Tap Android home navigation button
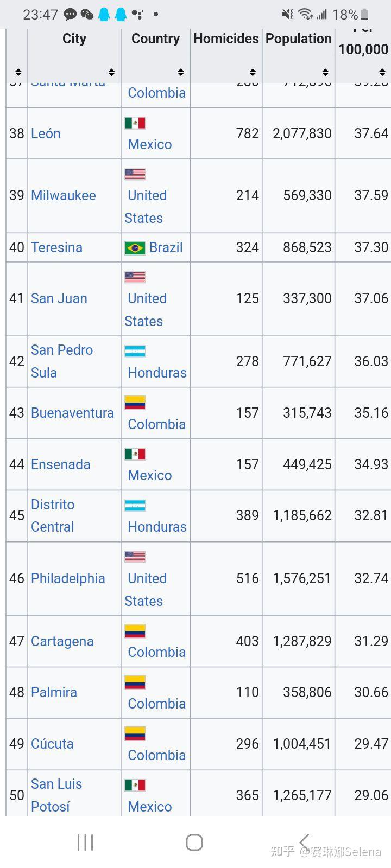 point(194,843)
